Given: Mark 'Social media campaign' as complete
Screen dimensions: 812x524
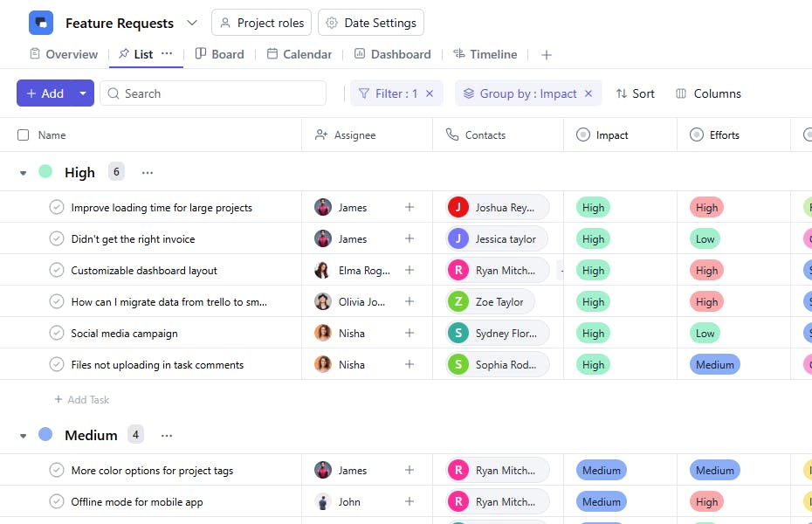Looking at the screenshot, I should click(57, 333).
